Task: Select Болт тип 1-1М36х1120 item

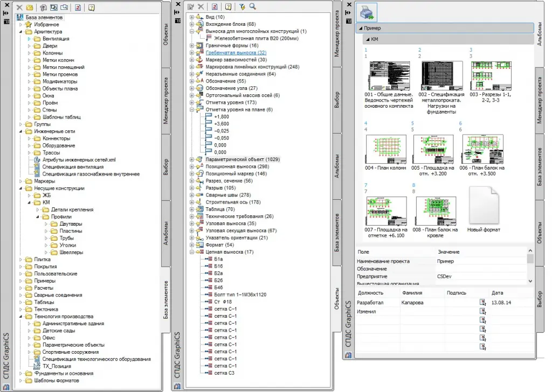Action: (240, 295)
